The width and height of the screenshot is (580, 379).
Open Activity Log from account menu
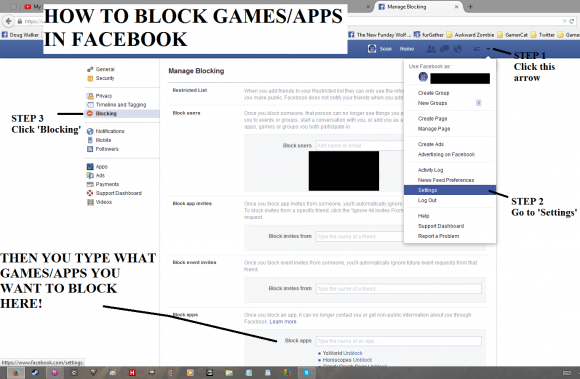tap(430, 170)
